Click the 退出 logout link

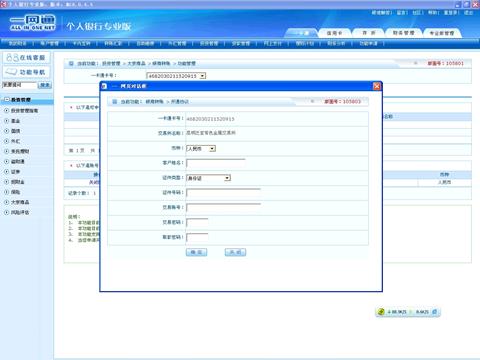click(468, 13)
